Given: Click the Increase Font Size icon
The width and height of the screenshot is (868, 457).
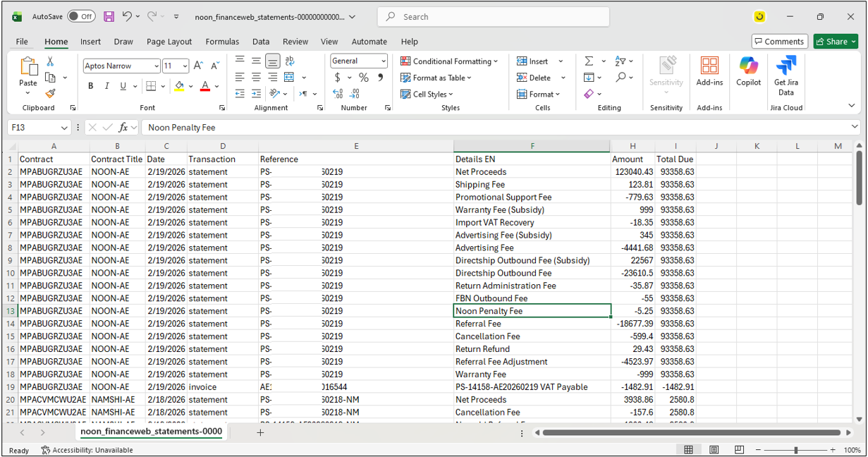Looking at the screenshot, I should coord(198,66).
